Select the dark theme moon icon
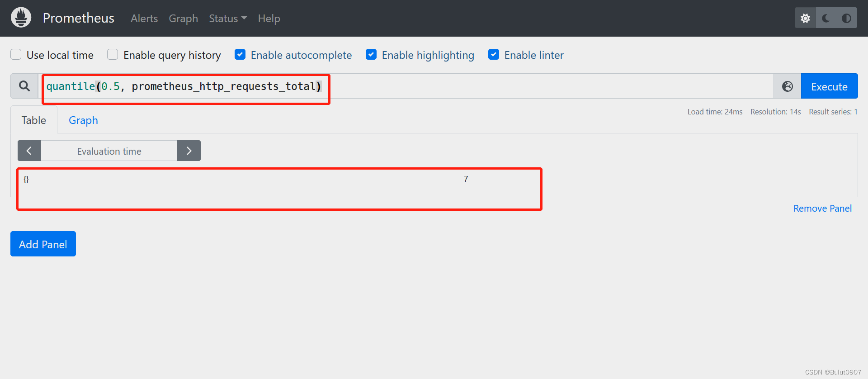Image resolution: width=868 pixels, height=379 pixels. (826, 18)
